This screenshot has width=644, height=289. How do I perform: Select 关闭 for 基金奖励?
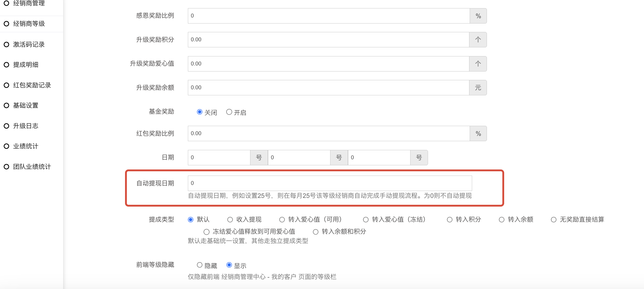pos(200,112)
